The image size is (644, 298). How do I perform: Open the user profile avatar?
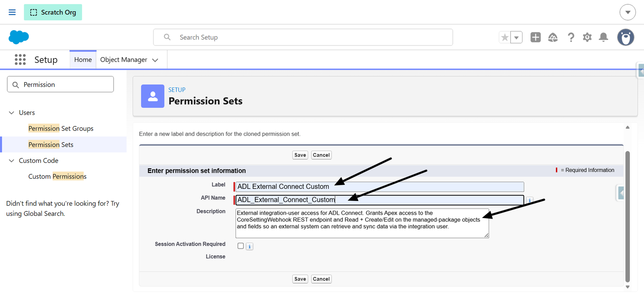click(x=625, y=37)
